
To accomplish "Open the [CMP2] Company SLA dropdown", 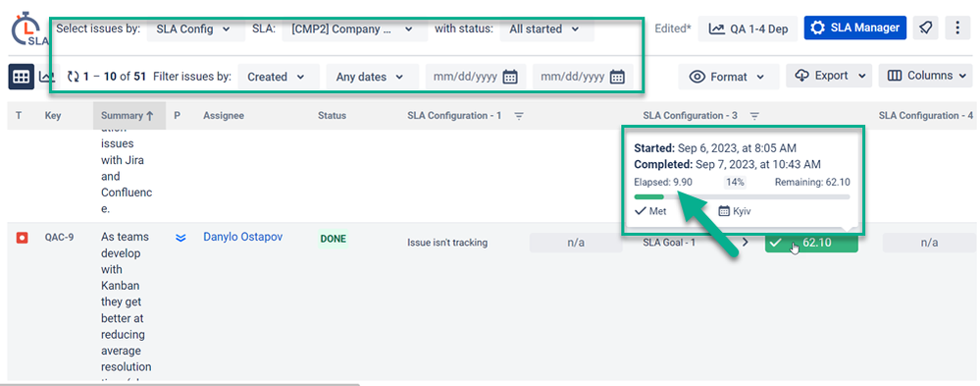I will point(354,28).
